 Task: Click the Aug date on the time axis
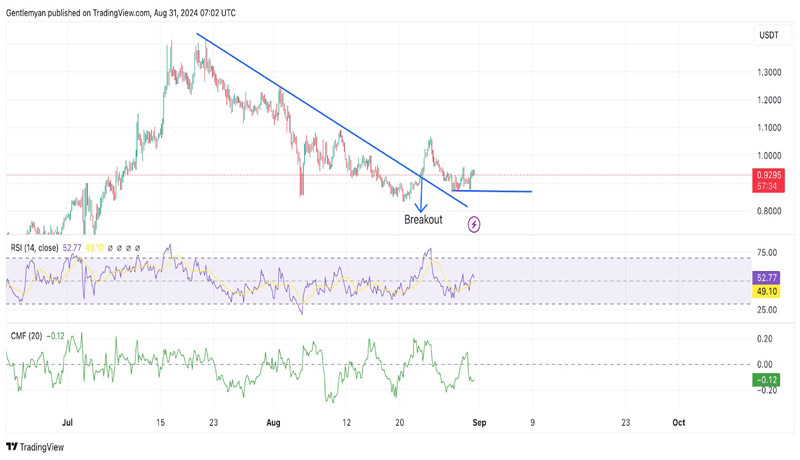tap(273, 423)
